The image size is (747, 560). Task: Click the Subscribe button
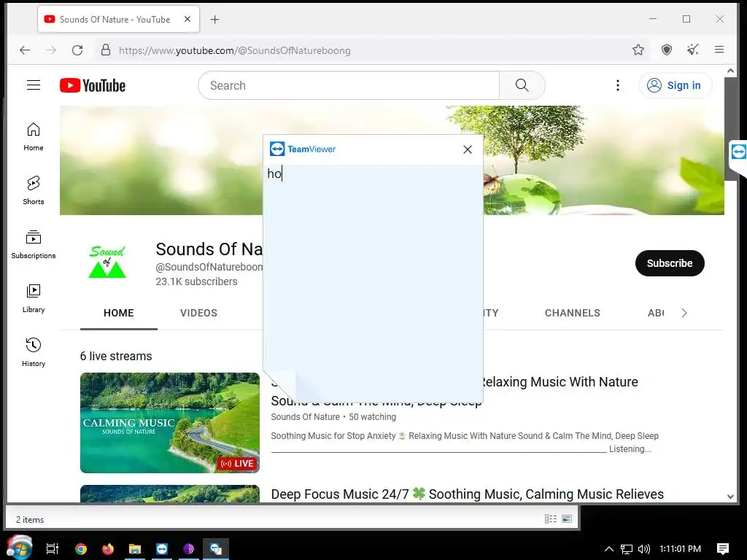tap(670, 262)
